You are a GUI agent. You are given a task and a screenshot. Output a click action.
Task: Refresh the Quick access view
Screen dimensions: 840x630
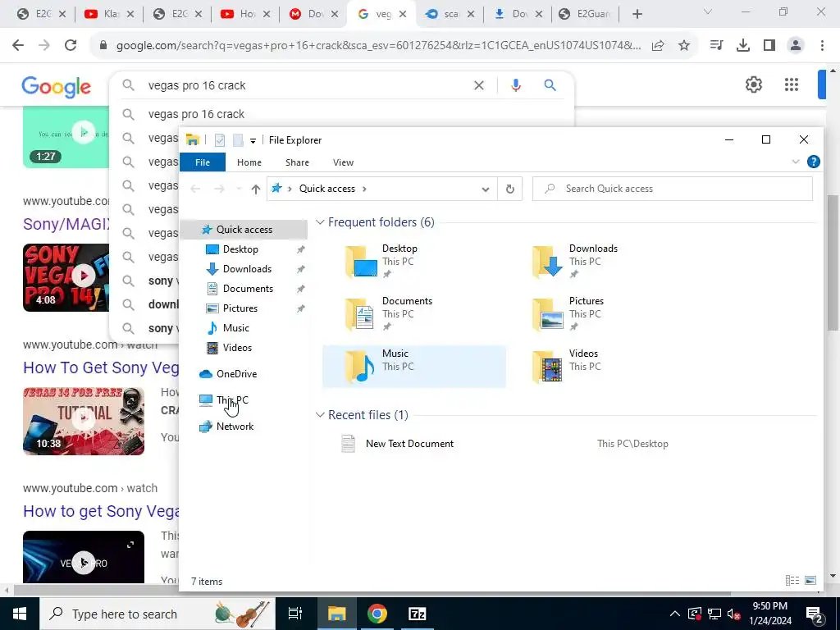click(510, 189)
